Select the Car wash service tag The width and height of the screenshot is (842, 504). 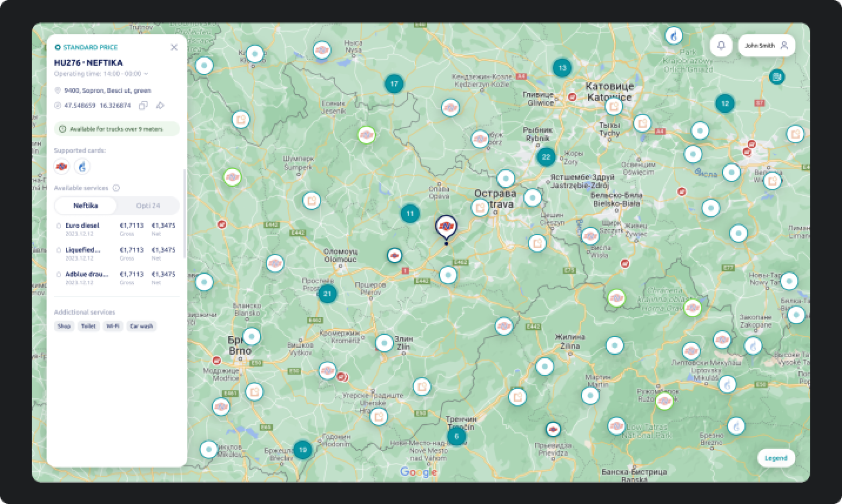point(141,326)
